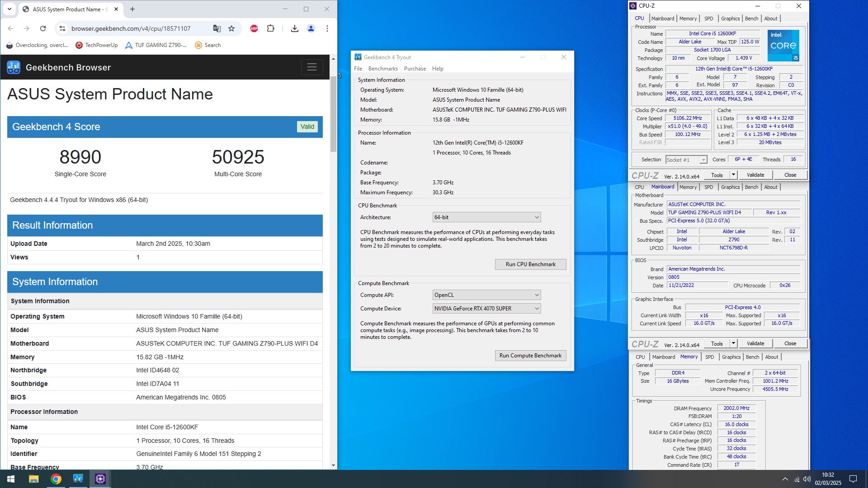Open About tab in top CPU-Z window
Image resolution: width=868 pixels, height=488 pixels.
pos(771,19)
